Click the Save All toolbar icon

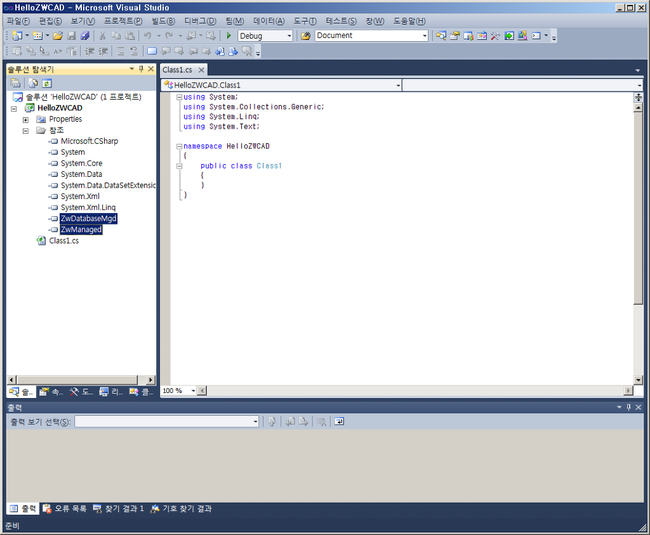click(85, 36)
